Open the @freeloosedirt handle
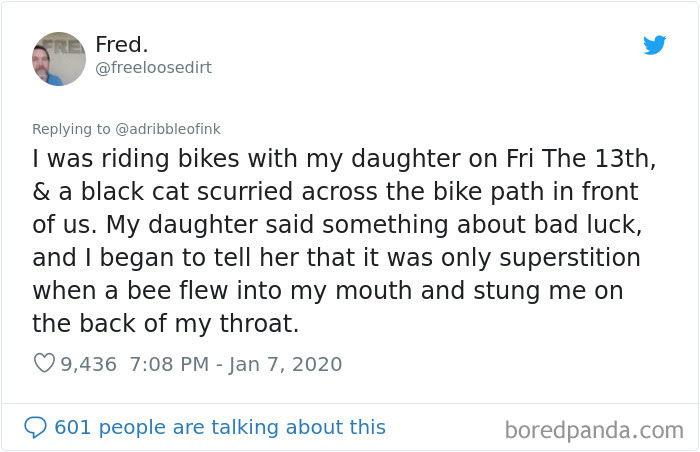Image resolution: width=700 pixels, height=452 pixels. coord(154,67)
